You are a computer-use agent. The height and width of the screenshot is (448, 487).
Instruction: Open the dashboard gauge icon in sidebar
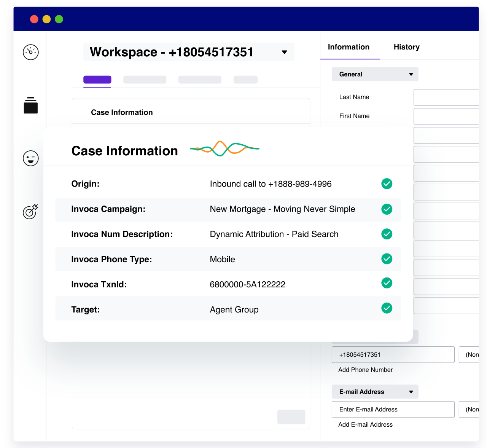(x=31, y=52)
